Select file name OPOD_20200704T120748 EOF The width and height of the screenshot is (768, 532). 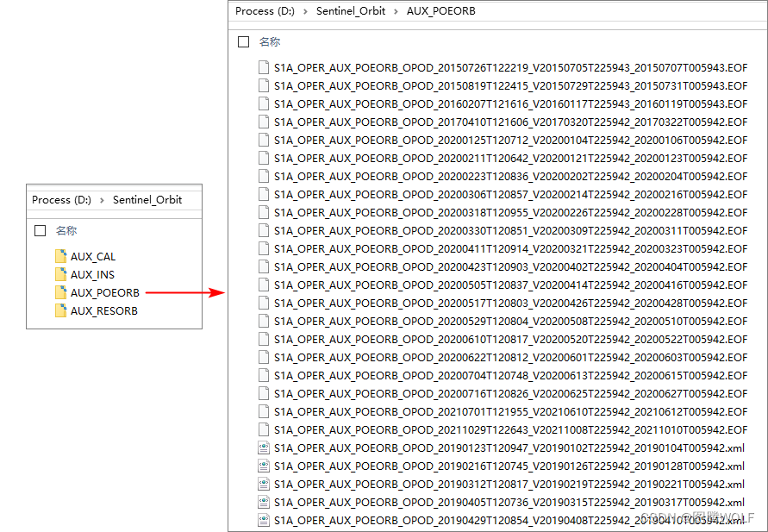(511, 376)
